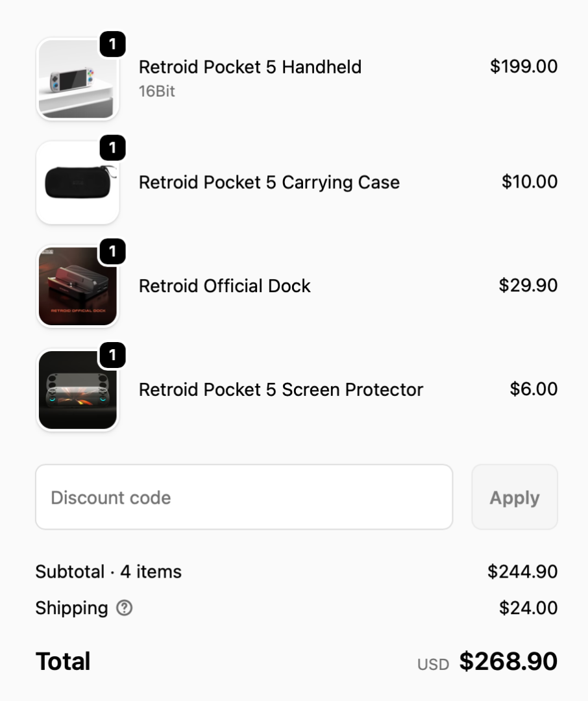
Task: Click the Retroid Pocket 5 Screen Protector name
Action: [x=280, y=389]
